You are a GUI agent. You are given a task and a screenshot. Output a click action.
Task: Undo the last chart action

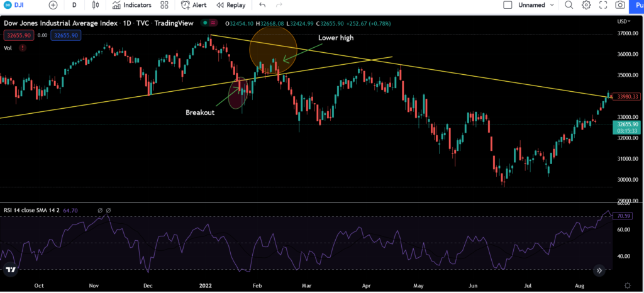pyautogui.click(x=262, y=5)
